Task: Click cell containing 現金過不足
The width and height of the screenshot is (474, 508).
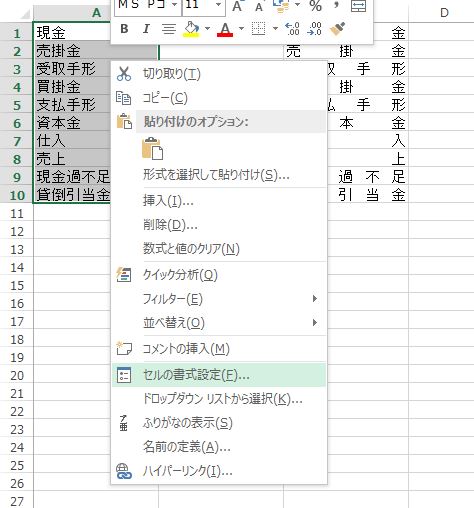Action: [x=72, y=177]
